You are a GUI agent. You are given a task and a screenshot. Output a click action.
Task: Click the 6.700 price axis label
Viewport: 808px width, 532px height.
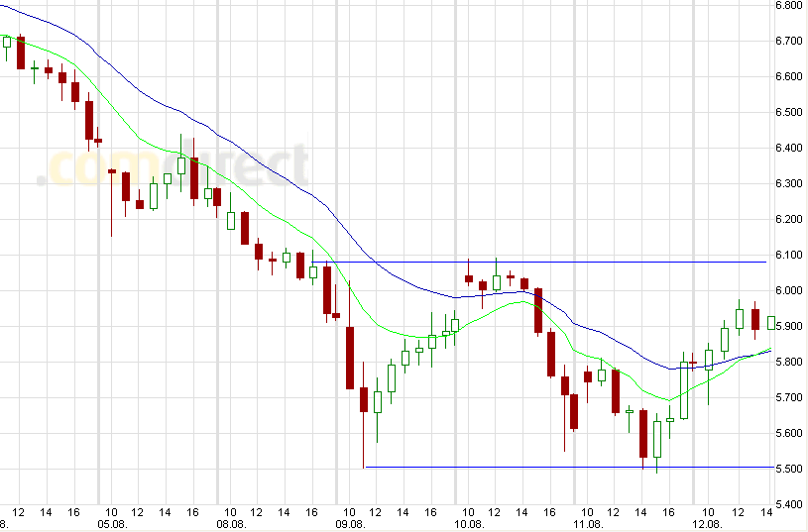pos(789,41)
